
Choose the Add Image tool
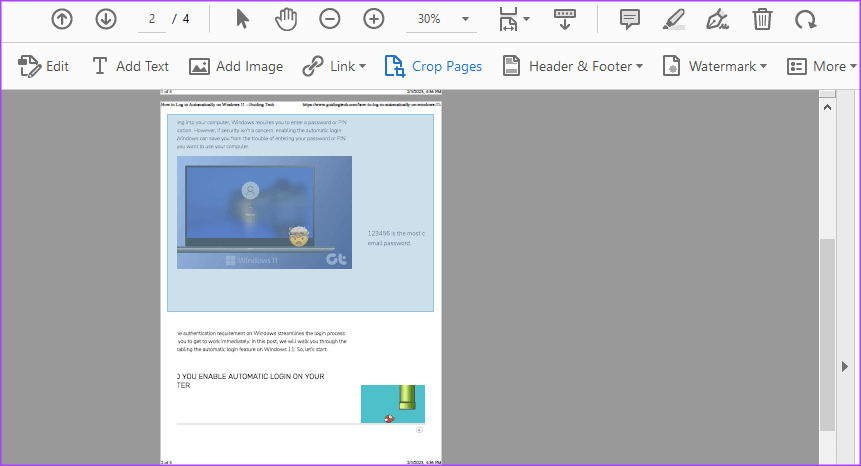pos(236,66)
